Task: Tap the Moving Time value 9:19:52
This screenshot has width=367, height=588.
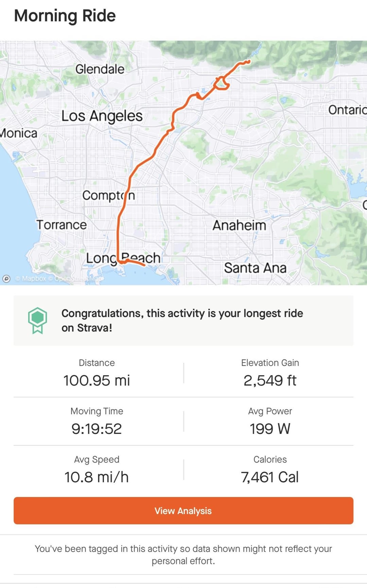Action: tap(97, 429)
